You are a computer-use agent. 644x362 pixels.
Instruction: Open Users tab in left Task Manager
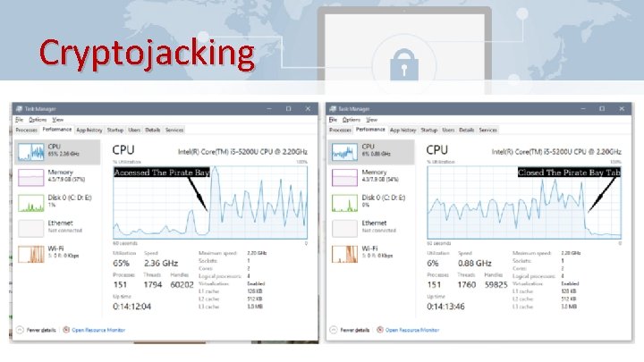(134, 130)
